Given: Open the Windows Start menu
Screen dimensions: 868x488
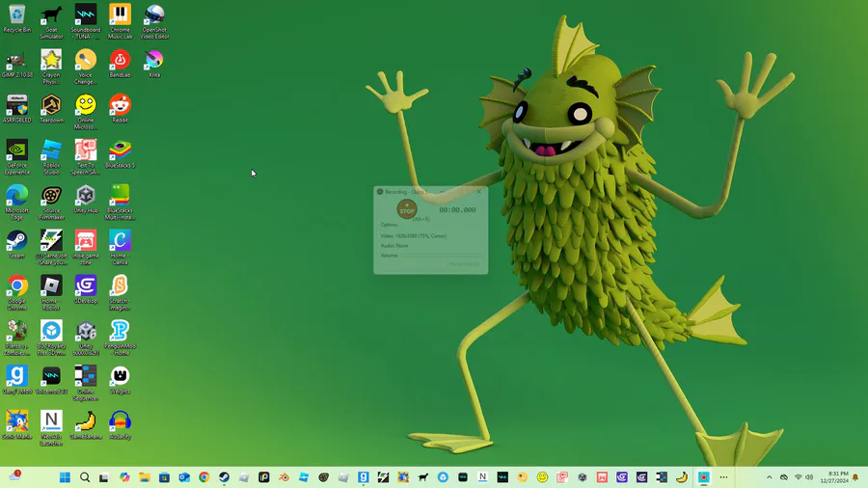Looking at the screenshot, I should point(65,477).
